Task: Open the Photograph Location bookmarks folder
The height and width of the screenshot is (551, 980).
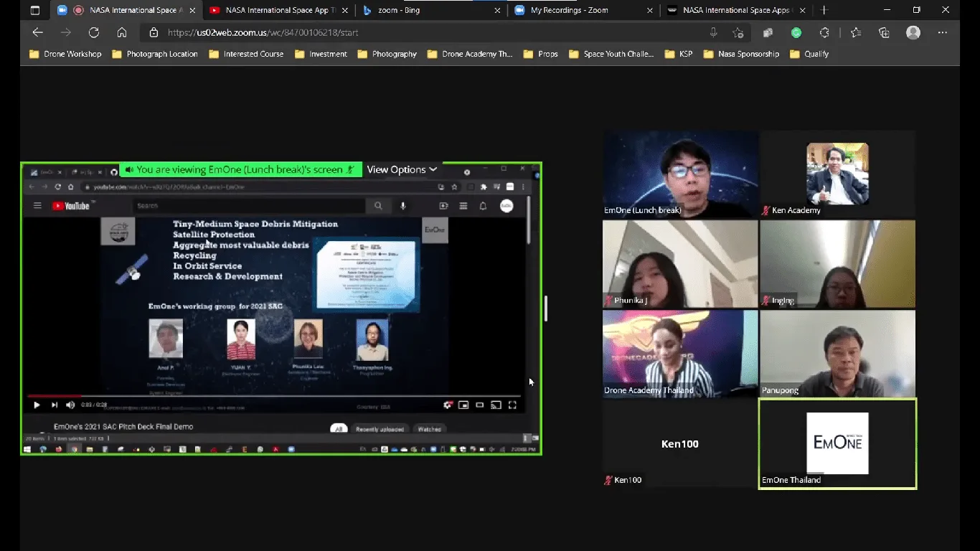Action: coord(155,54)
